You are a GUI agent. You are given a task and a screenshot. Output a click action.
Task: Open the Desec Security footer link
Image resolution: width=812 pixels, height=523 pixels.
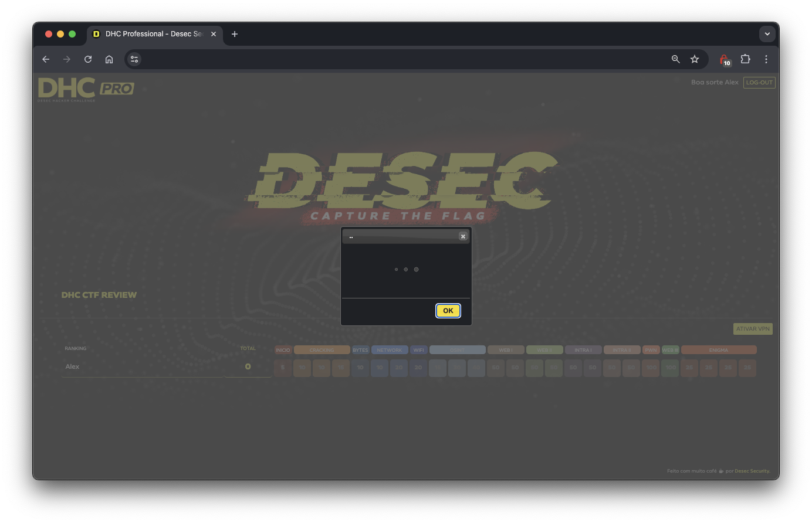pos(752,471)
